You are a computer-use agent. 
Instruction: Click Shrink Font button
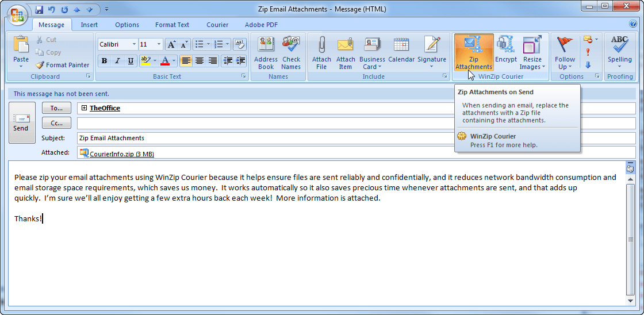point(184,44)
